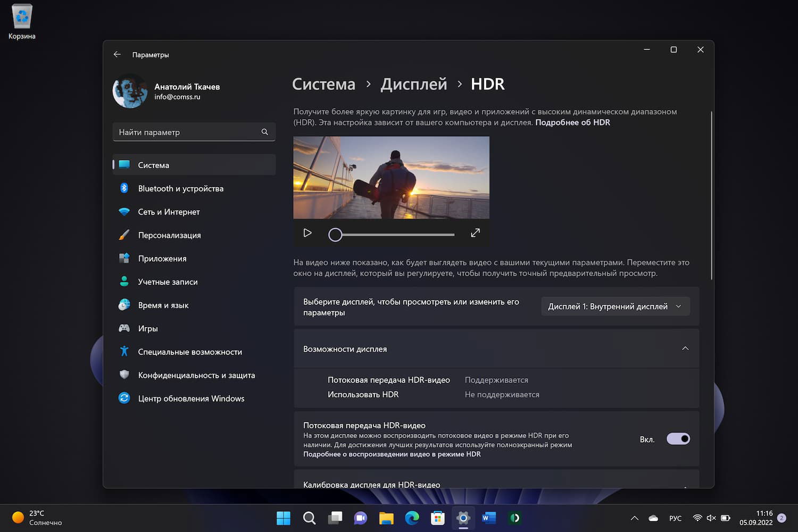Image resolution: width=798 pixels, height=532 pixels.
Task: Expand the preview video to full screen
Action: pyautogui.click(x=476, y=233)
